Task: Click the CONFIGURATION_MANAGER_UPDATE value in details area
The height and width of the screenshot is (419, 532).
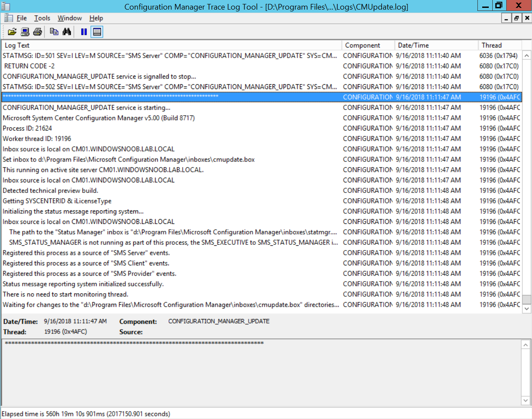Action: tap(219, 321)
